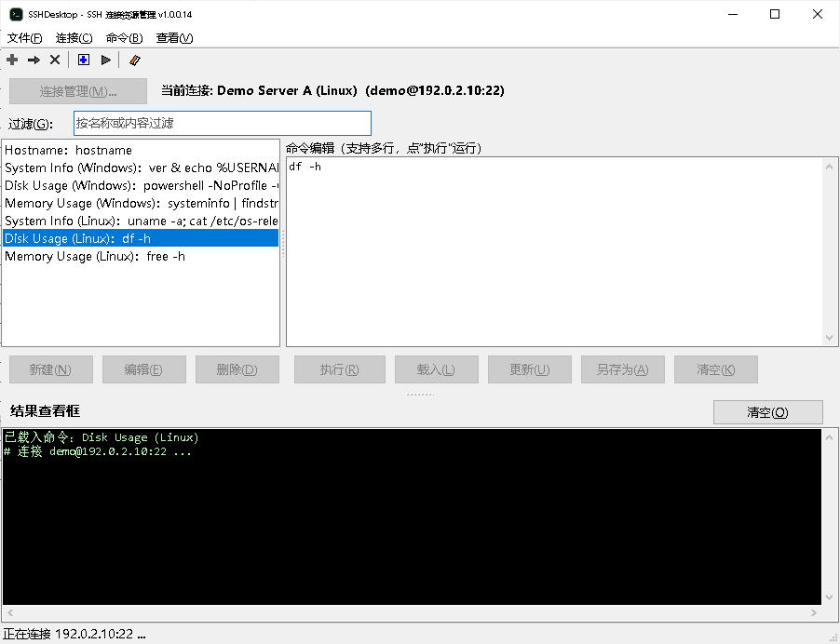840x644 pixels.
Task: Click the result console horizontal scroll right arrow
Action: click(x=814, y=613)
